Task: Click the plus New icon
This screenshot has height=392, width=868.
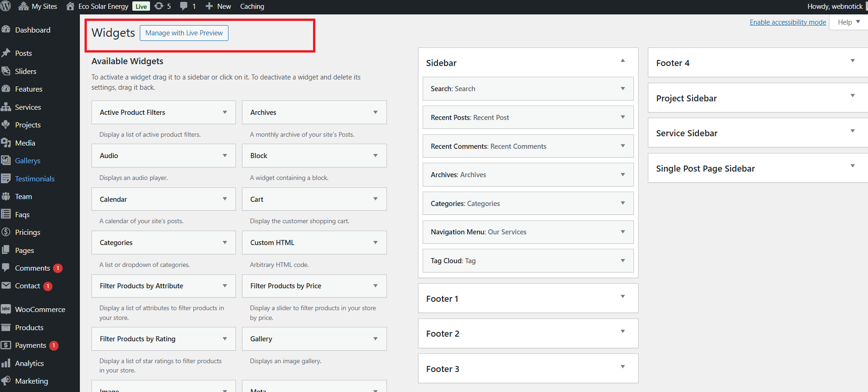Action: (x=209, y=6)
